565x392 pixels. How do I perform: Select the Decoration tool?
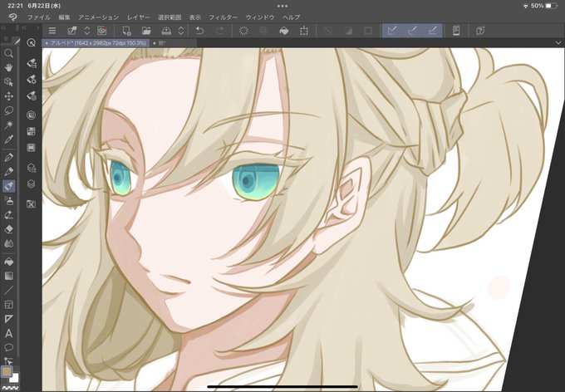pos(8,215)
